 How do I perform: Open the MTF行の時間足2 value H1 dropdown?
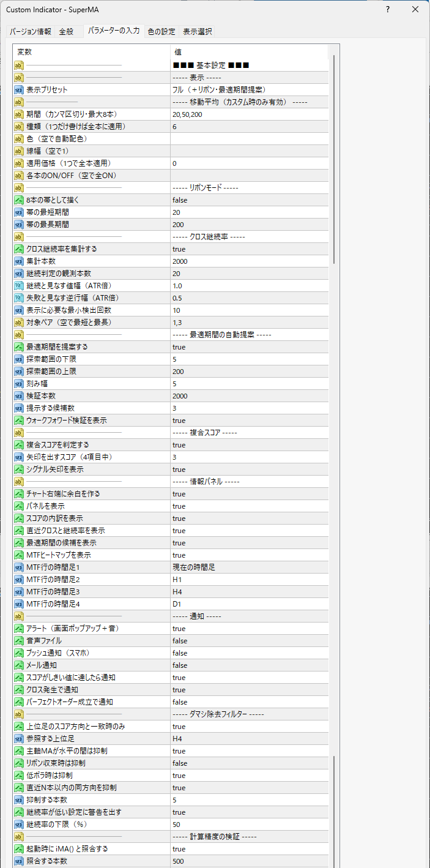[x=249, y=580]
